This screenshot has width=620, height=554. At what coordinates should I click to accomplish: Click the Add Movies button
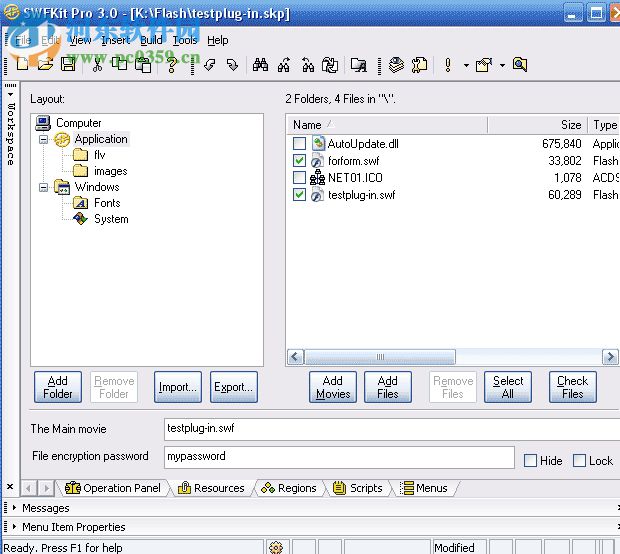tap(333, 387)
